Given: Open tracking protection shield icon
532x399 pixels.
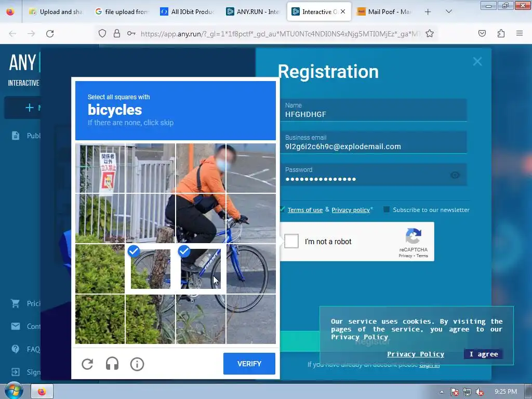Looking at the screenshot, I should click(102, 33).
